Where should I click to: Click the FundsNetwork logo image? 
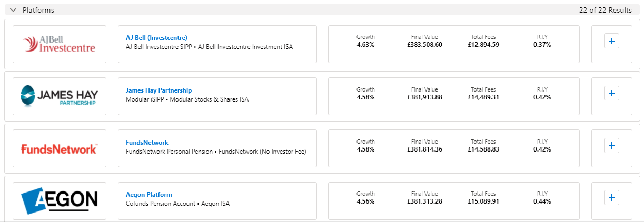pos(60,149)
